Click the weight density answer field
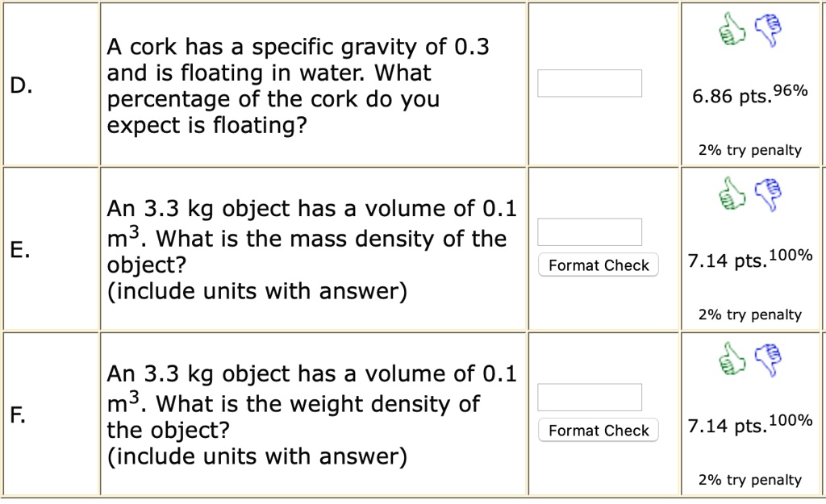 pyautogui.click(x=589, y=397)
